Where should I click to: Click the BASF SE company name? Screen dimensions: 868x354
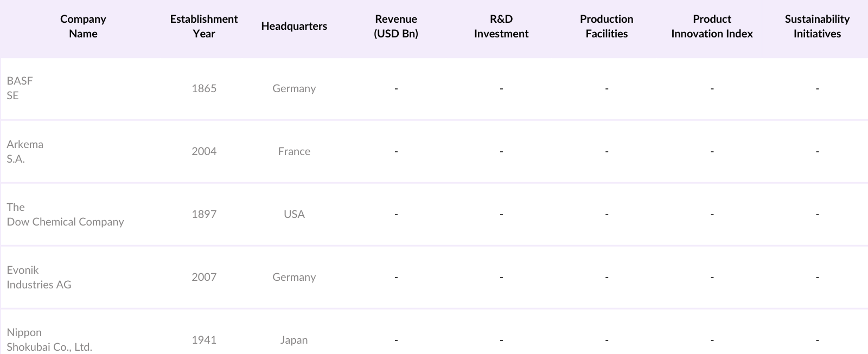pos(20,88)
